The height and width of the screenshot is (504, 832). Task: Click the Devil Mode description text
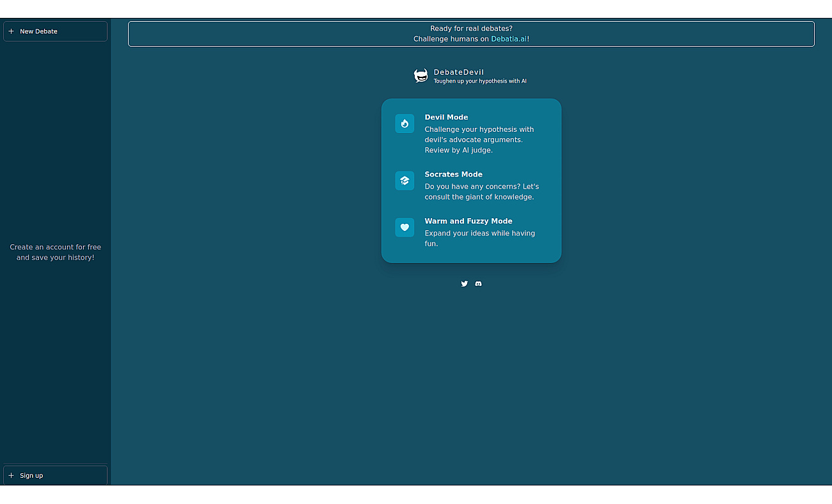(x=479, y=139)
